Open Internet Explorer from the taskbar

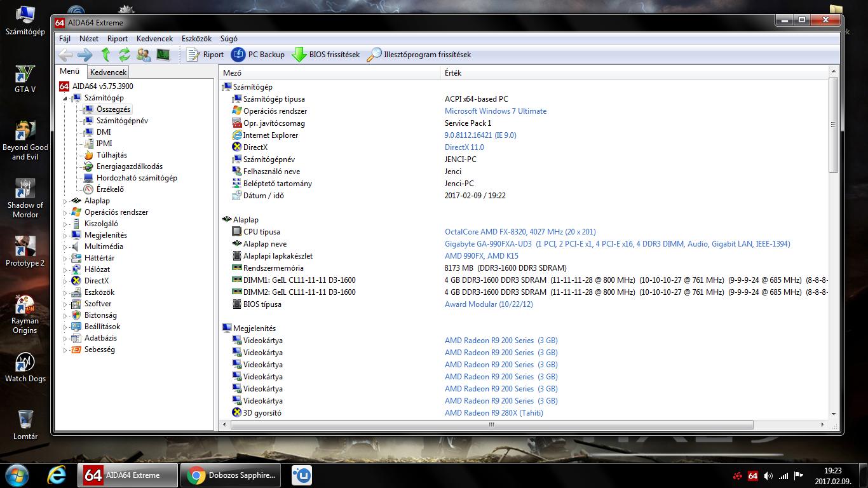tap(57, 475)
